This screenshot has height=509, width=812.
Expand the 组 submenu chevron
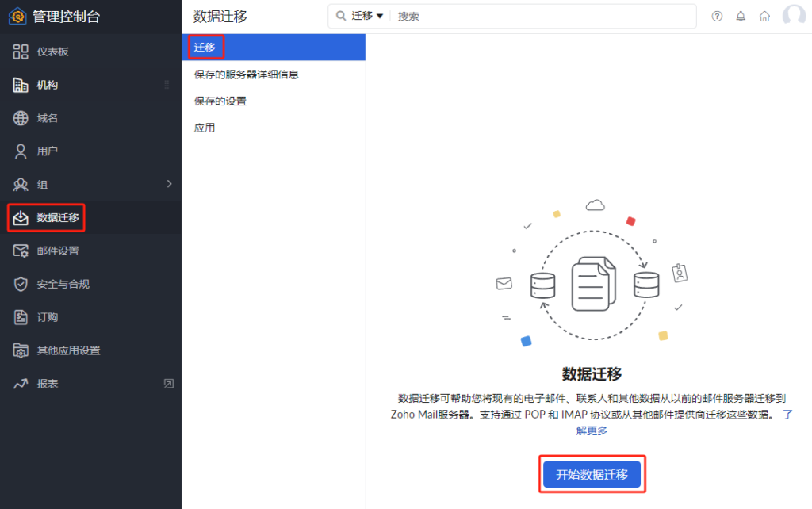(169, 184)
